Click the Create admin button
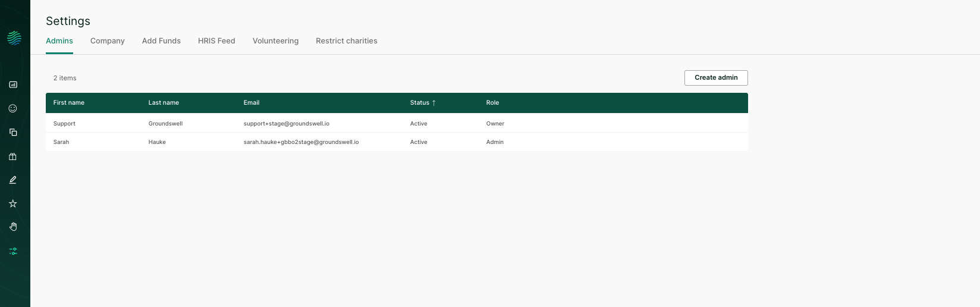980x307 pixels. pos(716,78)
